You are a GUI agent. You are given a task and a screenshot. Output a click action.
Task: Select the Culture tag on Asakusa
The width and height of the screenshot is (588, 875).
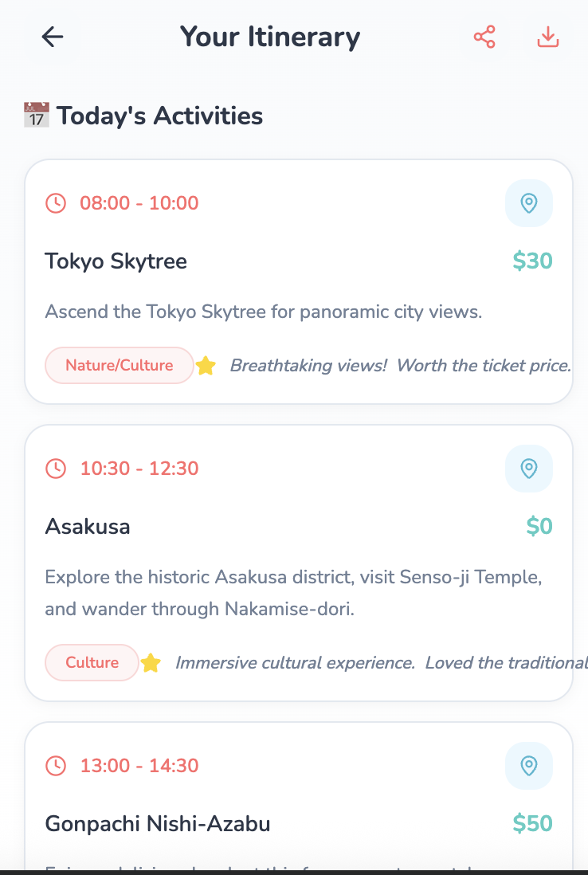coord(92,663)
